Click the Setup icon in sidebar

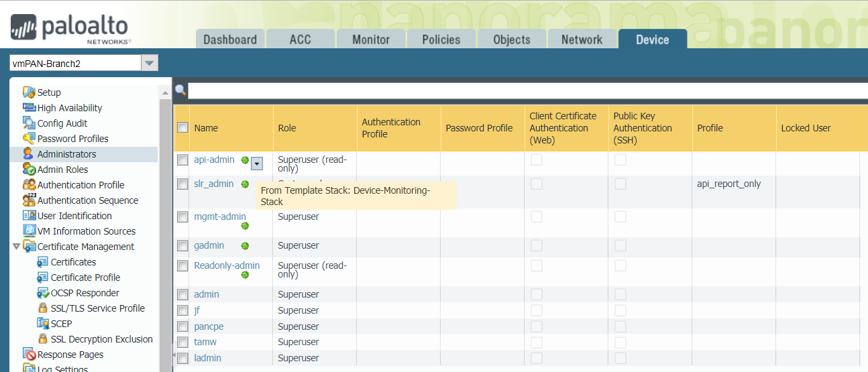[28, 92]
